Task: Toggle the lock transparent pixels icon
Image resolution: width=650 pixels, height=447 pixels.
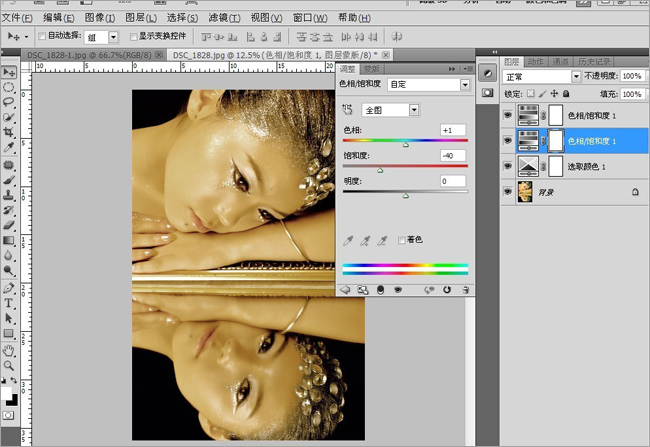Action: pos(531,94)
